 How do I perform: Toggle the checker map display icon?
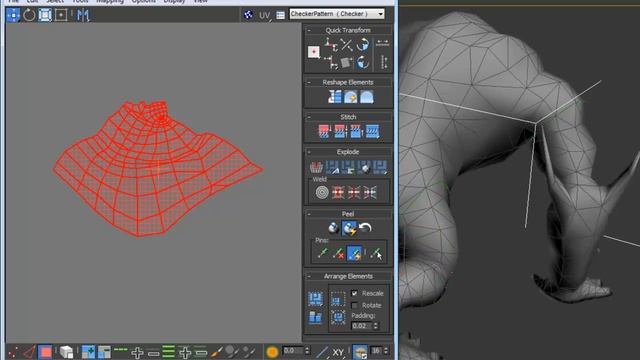pos(248,15)
